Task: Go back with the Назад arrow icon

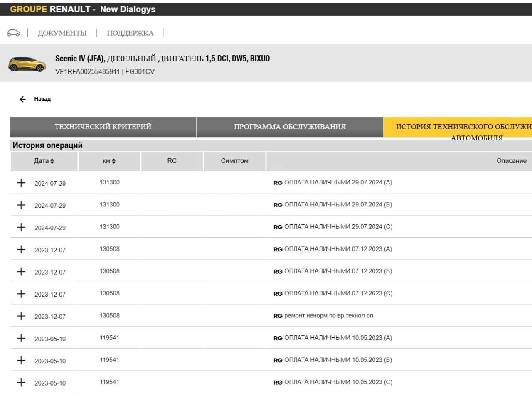Action: tap(22, 99)
